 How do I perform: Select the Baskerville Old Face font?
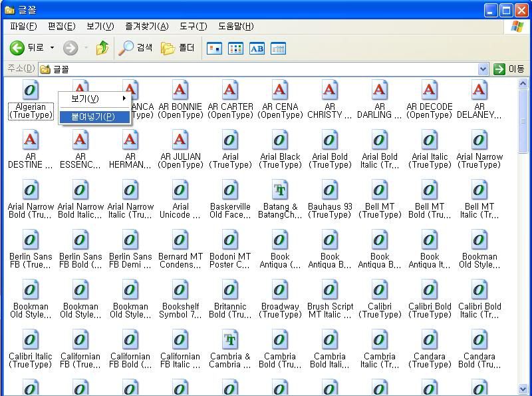click(230, 200)
